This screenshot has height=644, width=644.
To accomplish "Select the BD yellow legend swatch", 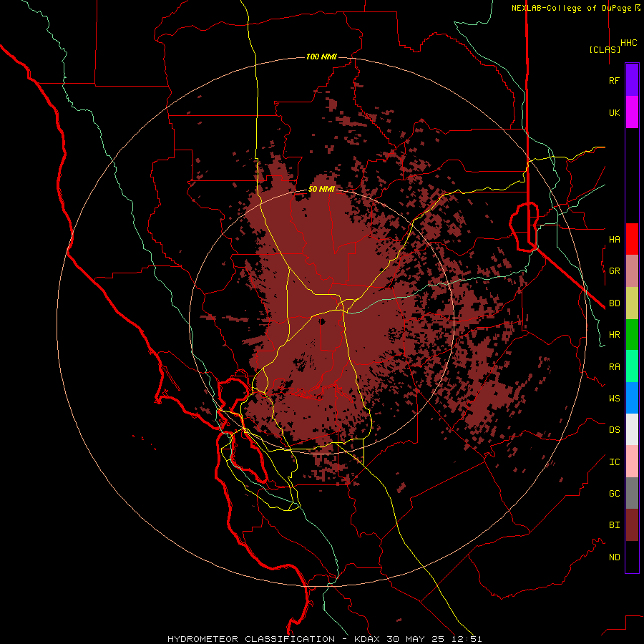I will click(632, 303).
